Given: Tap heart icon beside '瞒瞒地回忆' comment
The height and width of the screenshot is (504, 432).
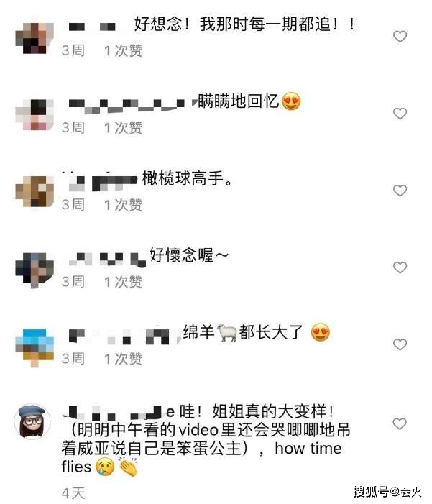Looking at the screenshot, I should pyautogui.click(x=400, y=114).
